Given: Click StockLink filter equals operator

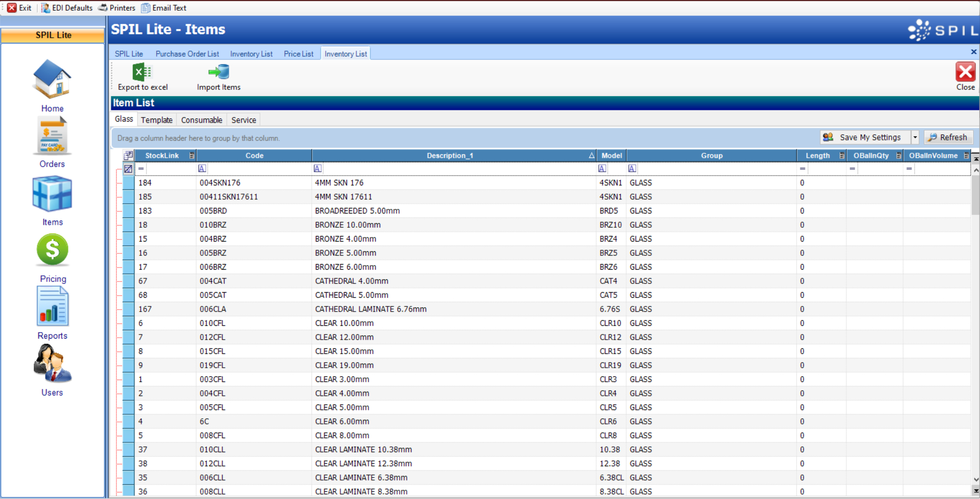Looking at the screenshot, I should [141, 169].
